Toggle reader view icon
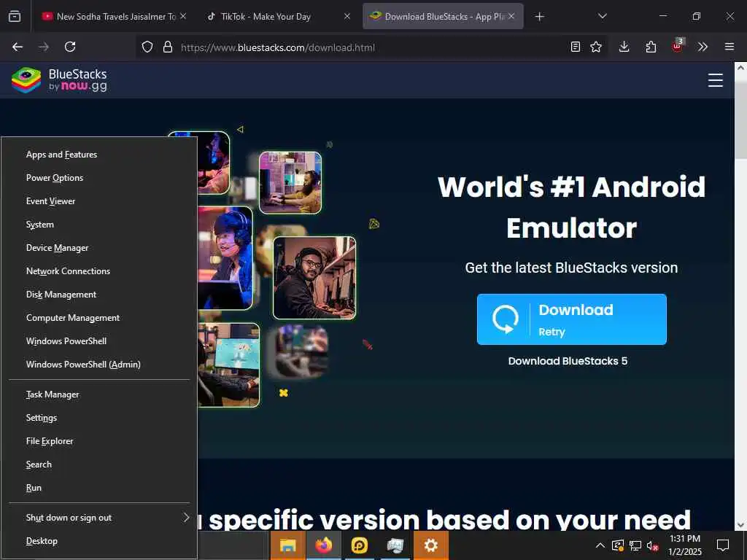The image size is (747, 560). pyautogui.click(x=576, y=47)
